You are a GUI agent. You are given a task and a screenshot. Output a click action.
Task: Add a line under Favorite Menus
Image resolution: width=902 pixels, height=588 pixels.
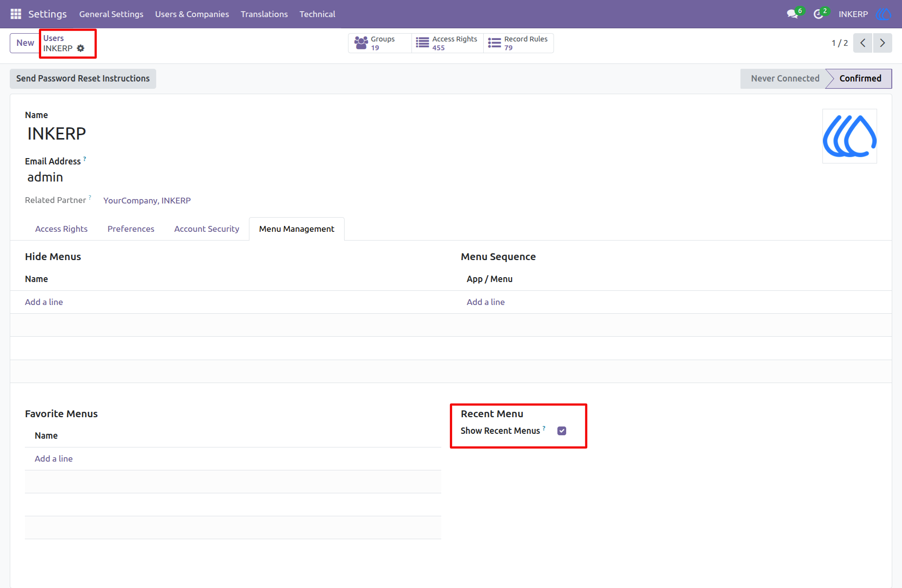coord(54,459)
